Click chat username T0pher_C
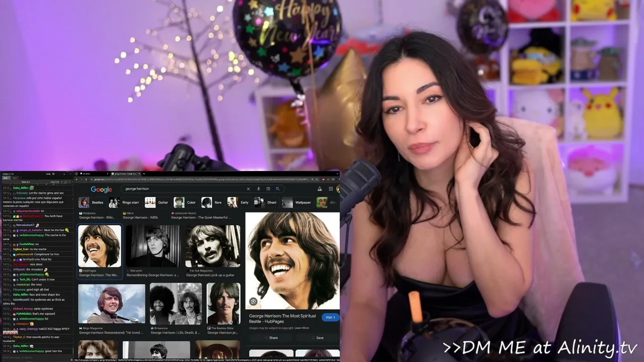This screenshot has width=644, height=362. (19, 337)
